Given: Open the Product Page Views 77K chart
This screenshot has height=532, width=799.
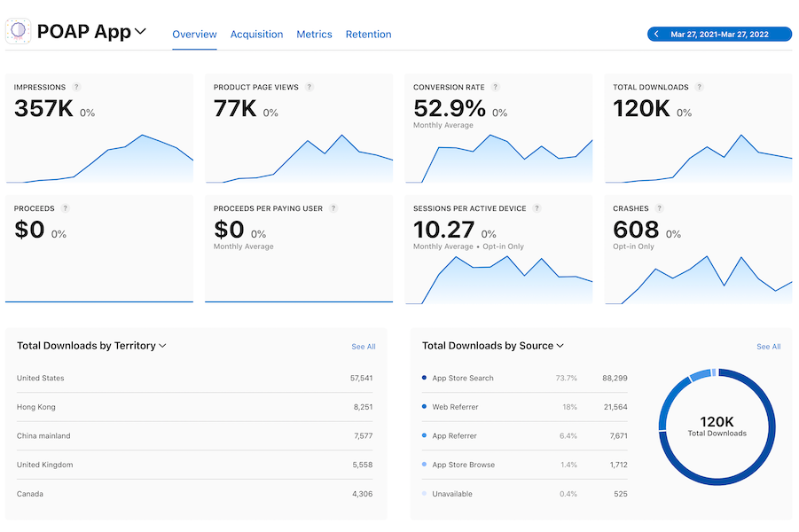Looking at the screenshot, I should pos(299,129).
